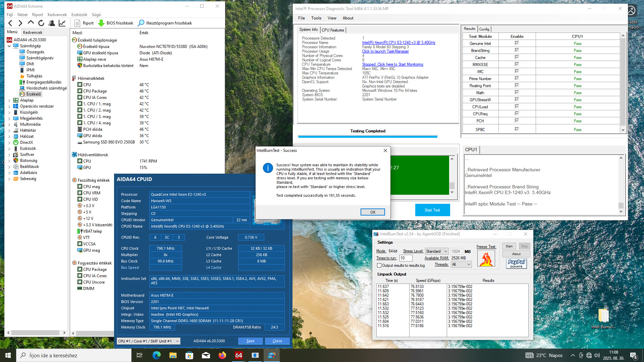Toggle Output results to results.log checkbox
The height and width of the screenshot is (362, 644).
379,265
